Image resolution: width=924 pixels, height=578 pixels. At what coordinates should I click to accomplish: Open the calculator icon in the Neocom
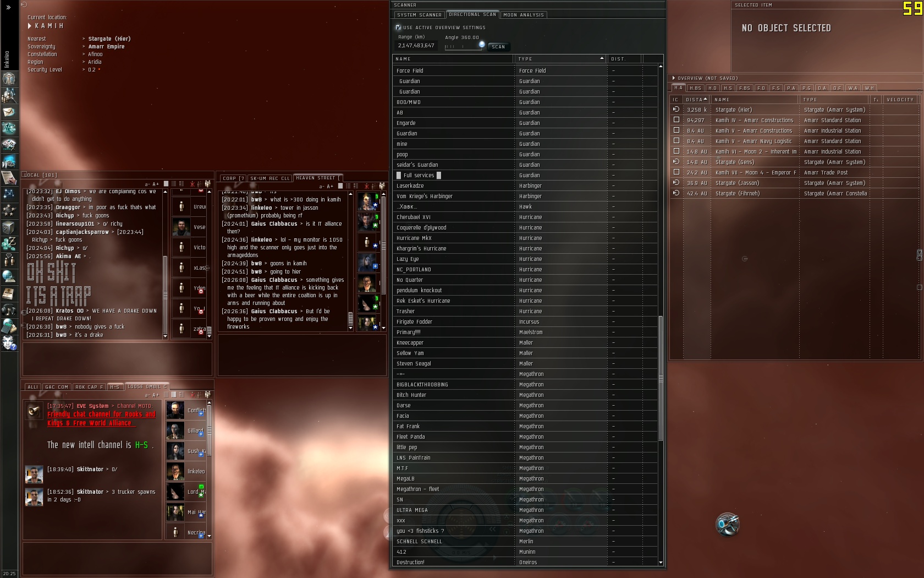(9, 326)
